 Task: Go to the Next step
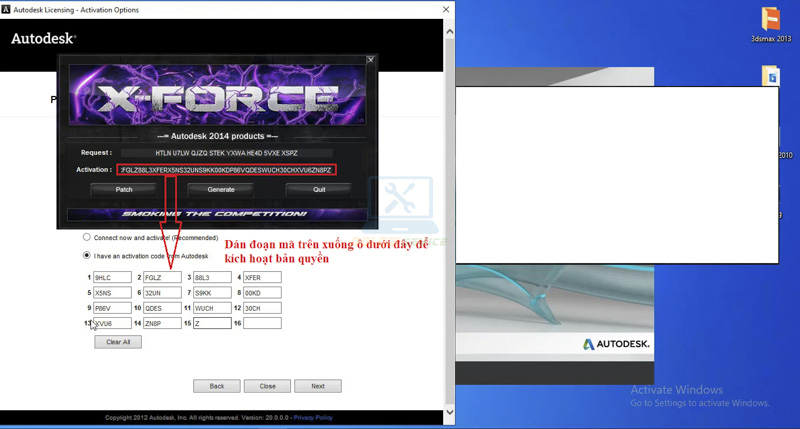point(318,386)
